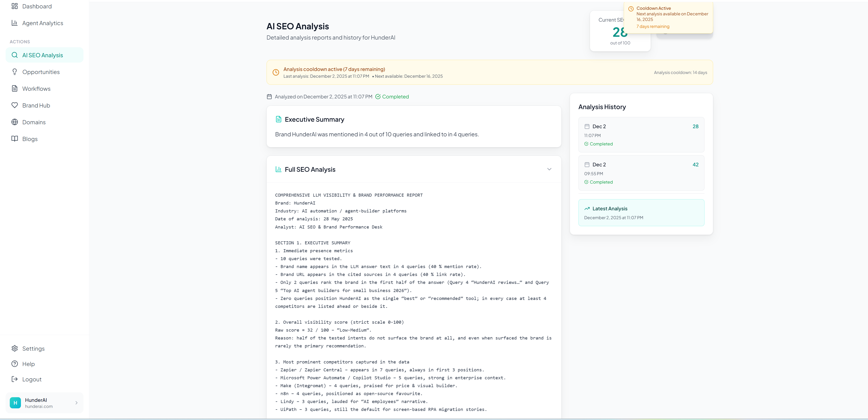Collapse the Full SEO Analysis section
The width and height of the screenshot is (868, 420).
(549, 169)
